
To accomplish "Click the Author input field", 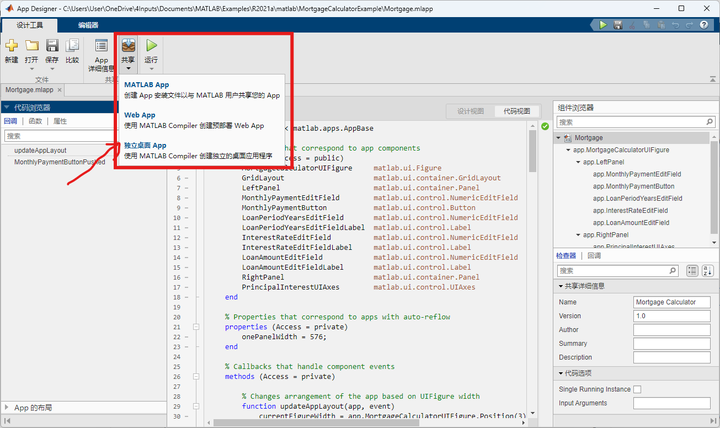I will click(672, 329).
